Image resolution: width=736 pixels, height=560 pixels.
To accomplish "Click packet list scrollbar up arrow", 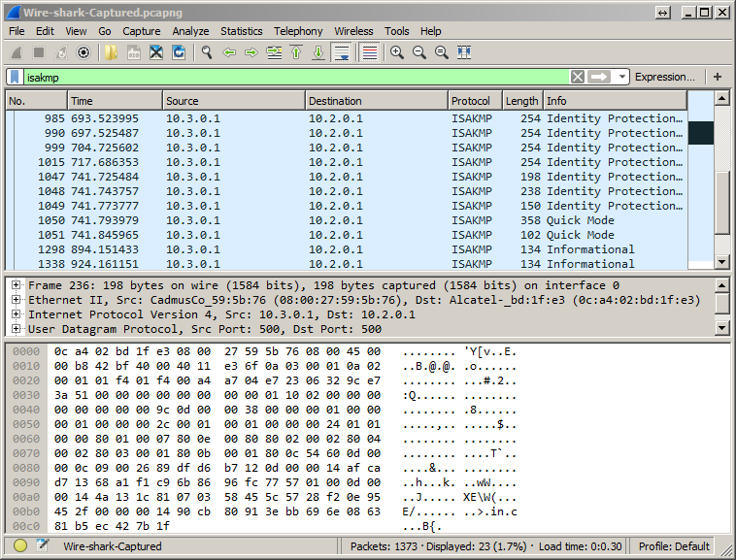I will pos(721,98).
